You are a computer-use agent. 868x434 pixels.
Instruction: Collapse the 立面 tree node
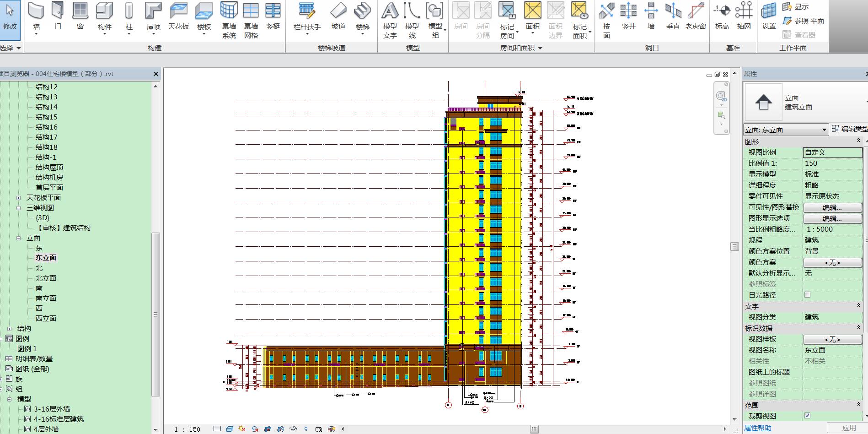click(19, 238)
